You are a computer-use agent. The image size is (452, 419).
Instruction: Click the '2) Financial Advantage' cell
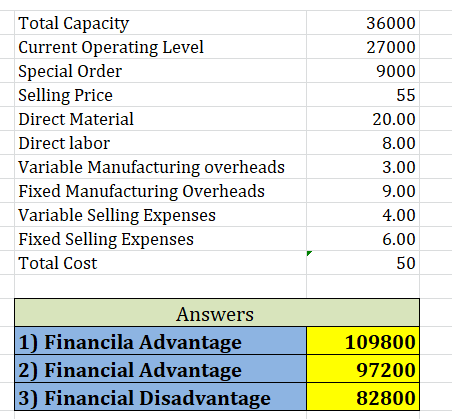[x=160, y=369]
